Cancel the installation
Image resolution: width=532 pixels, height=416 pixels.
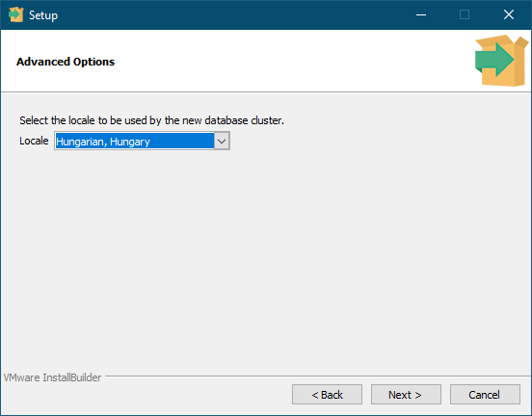[485, 395]
